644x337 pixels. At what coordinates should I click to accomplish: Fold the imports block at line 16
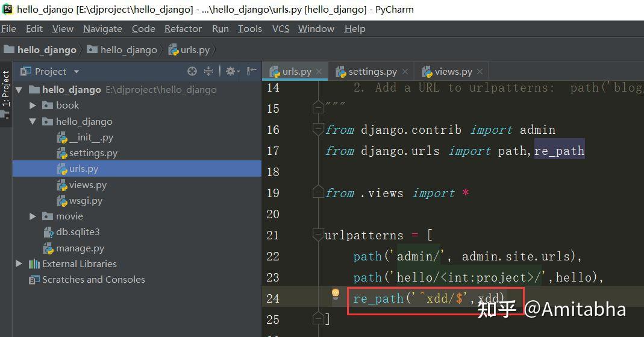click(318, 129)
